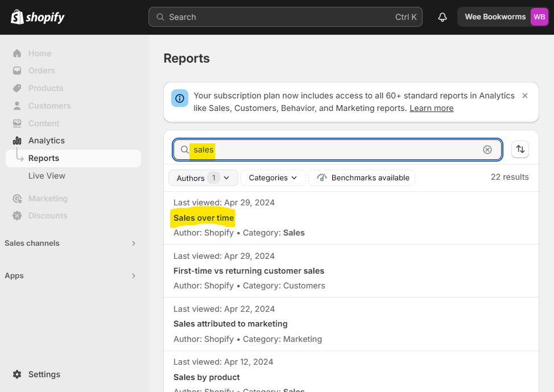Click the Marketing target icon
Screen dimensions: 554x392
tap(17, 199)
